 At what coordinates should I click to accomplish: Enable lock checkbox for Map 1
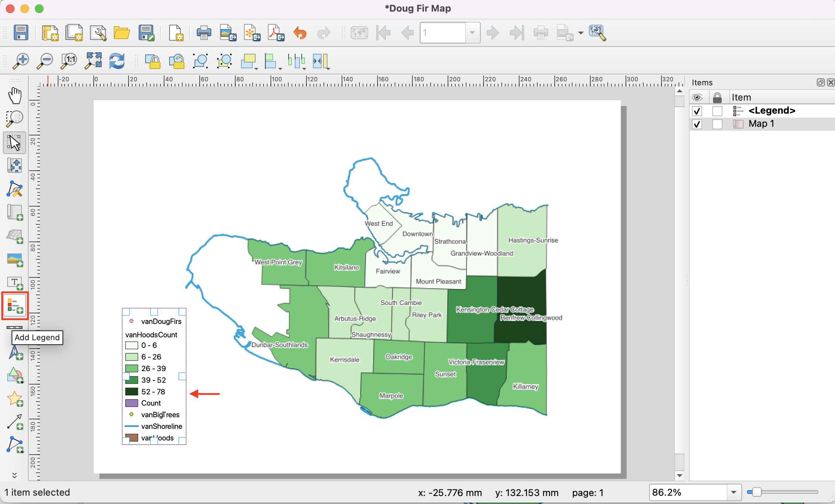tap(717, 124)
